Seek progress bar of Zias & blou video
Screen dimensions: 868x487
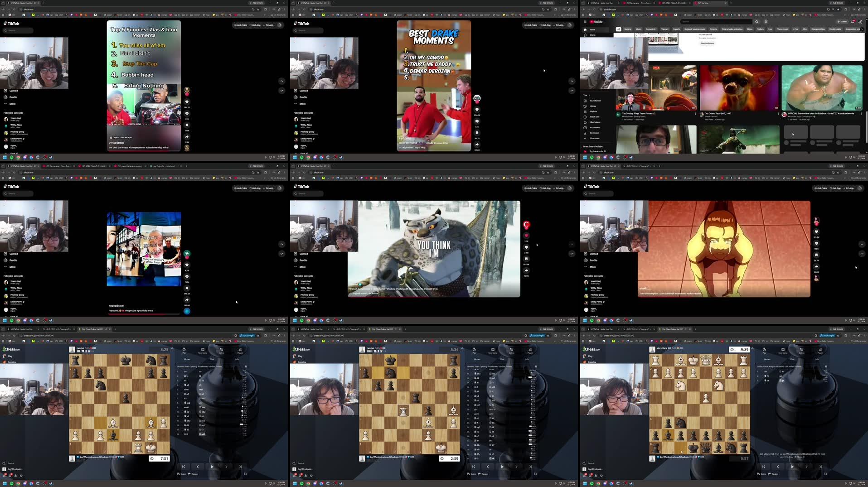pos(144,150)
